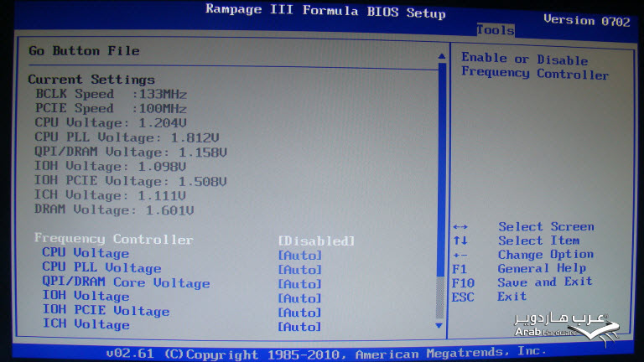Open QPI/DRAM Core Voltage [Auto] option
Viewport: 644px width, 362px height.
(299, 284)
